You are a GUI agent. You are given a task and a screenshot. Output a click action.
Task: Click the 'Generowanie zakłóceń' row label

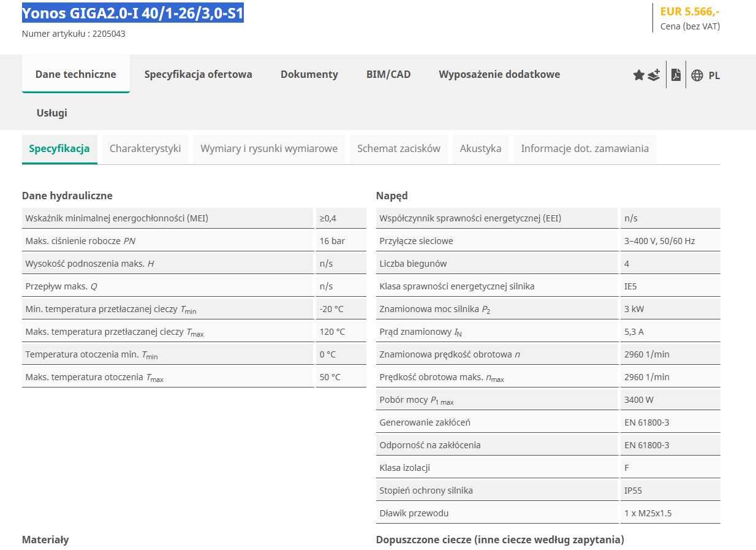pos(425,422)
